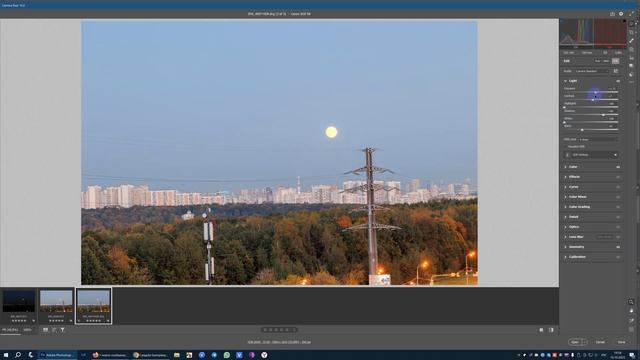640x360 pixels.
Task: Expand the Color panel
Action: (565, 167)
